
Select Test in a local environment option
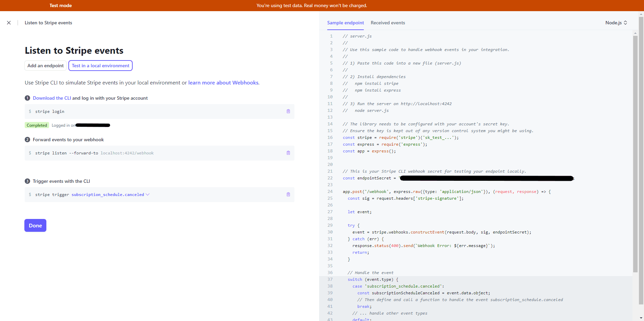tap(101, 66)
